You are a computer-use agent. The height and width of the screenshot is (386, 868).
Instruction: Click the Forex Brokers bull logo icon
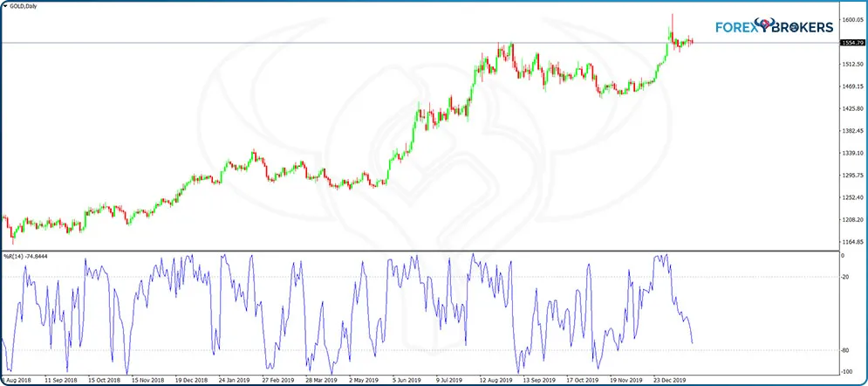tap(765, 26)
